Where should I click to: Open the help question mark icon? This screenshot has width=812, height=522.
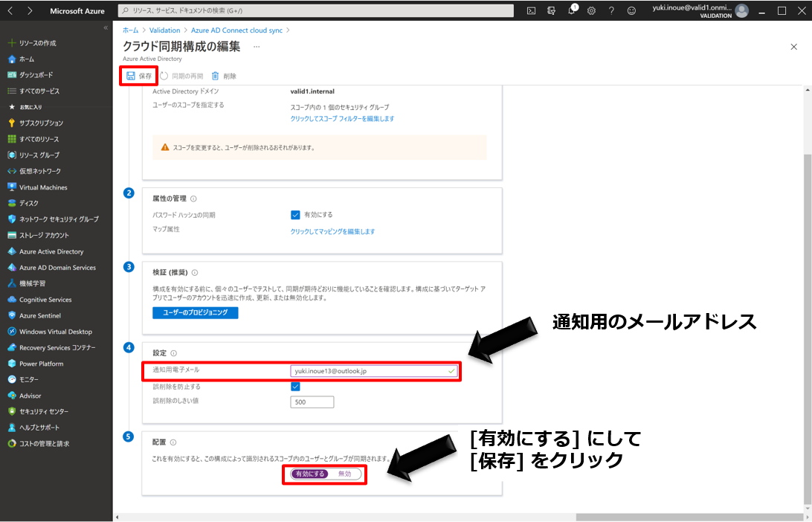(x=611, y=10)
